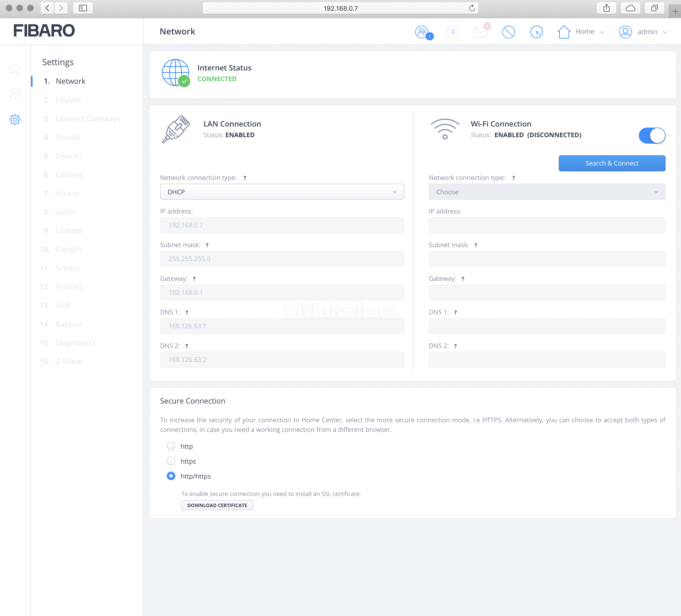This screenshot has width=681, height=616.
Task: Go to the Z-Wave settings section
Action: [68, 361]
